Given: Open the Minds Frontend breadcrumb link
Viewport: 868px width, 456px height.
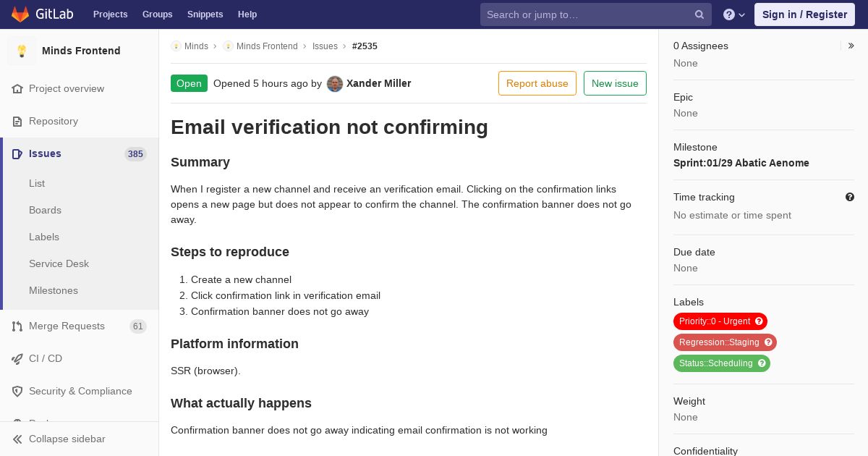Looking at the screenshot, I should [x=267, y=46].
